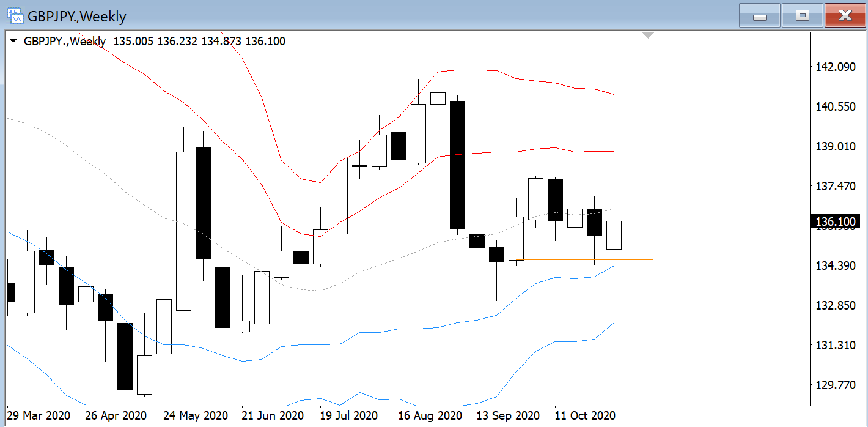This screenshot has height=427, width=868.
Task: Click the 136.100 current price label
Action: 835,221
